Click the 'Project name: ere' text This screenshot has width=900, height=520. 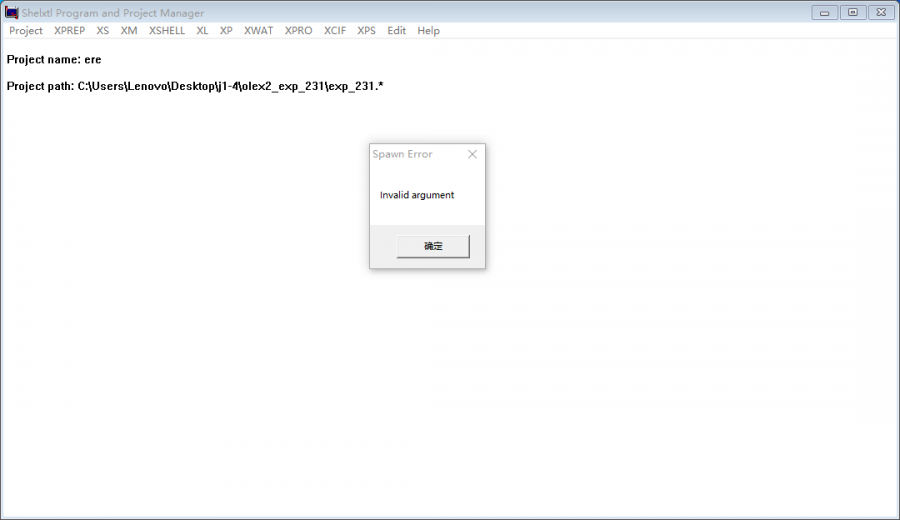(54, 60)
